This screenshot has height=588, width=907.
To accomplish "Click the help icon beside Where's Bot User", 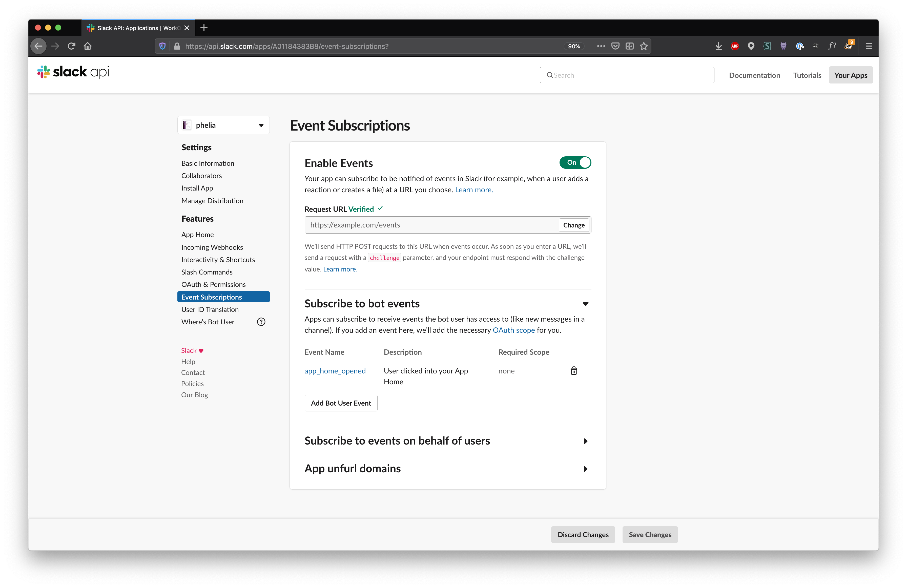I will 261,322.
